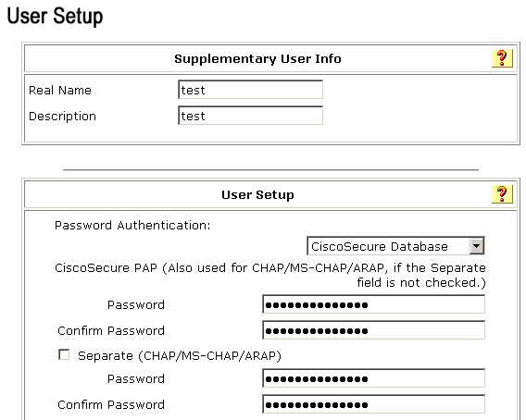Select the CiscoSecure Database combo box
This screenshot has width=526, height=420.
395,246
